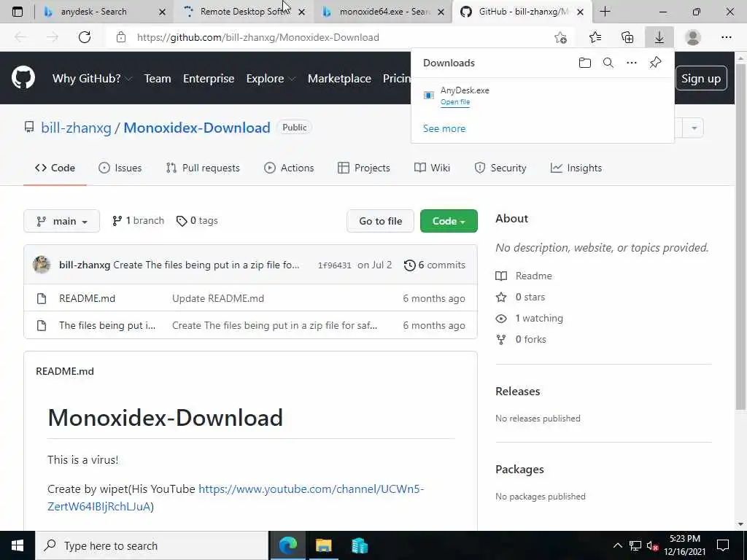The width and height of the screenshot is (747, 560).
Task: Open the Wiki repository tab
Action: [432, 168]
